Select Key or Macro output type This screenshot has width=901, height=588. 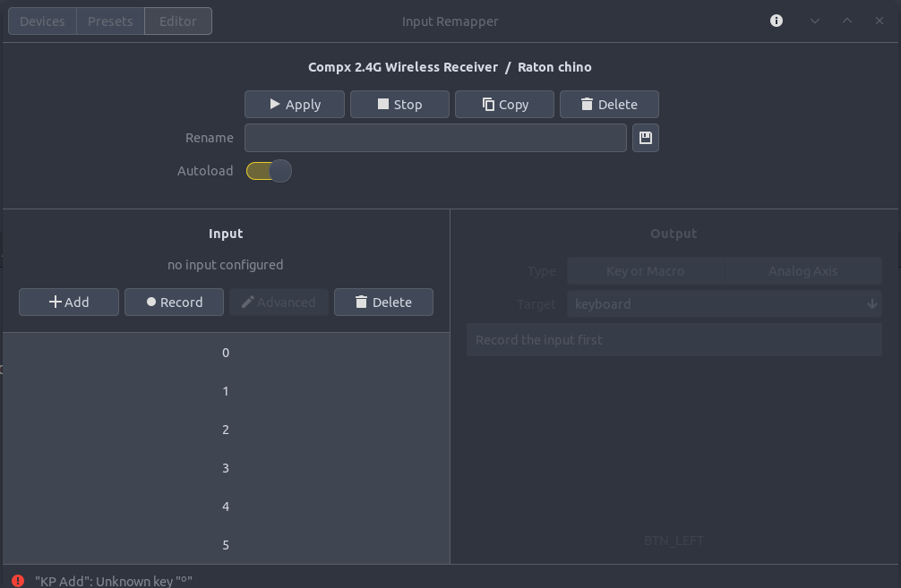(646, 271)
